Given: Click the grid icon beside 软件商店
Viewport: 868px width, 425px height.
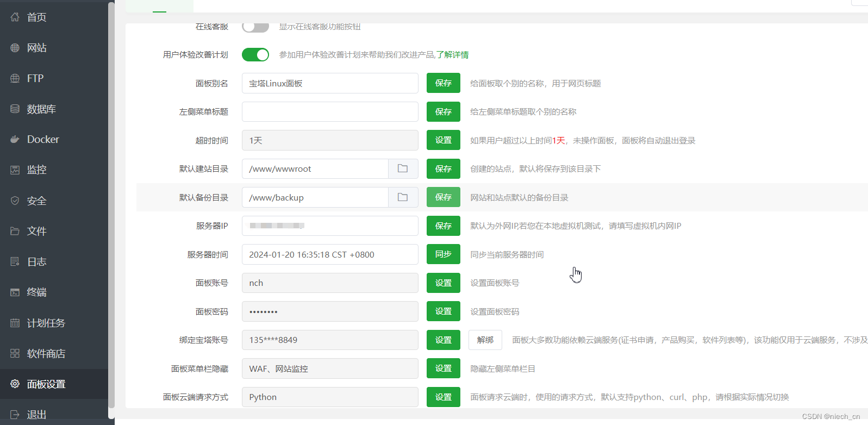Looking at the screenshot, I should tap(15, 353).
